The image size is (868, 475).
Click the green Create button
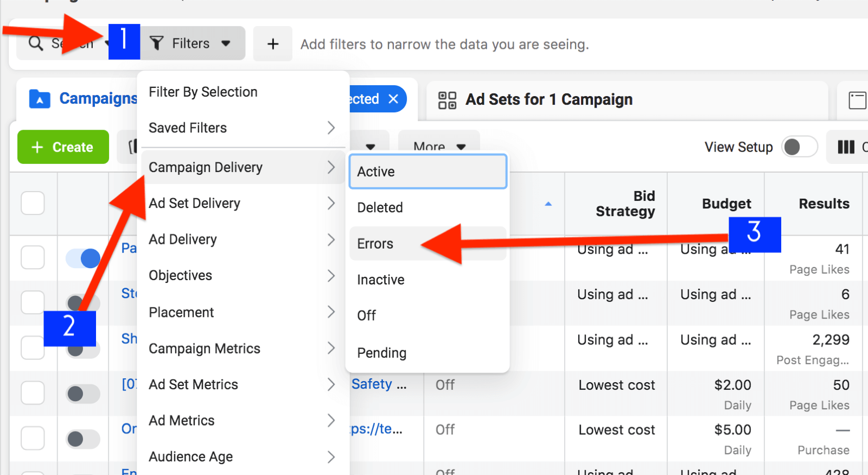coord(63,147)
